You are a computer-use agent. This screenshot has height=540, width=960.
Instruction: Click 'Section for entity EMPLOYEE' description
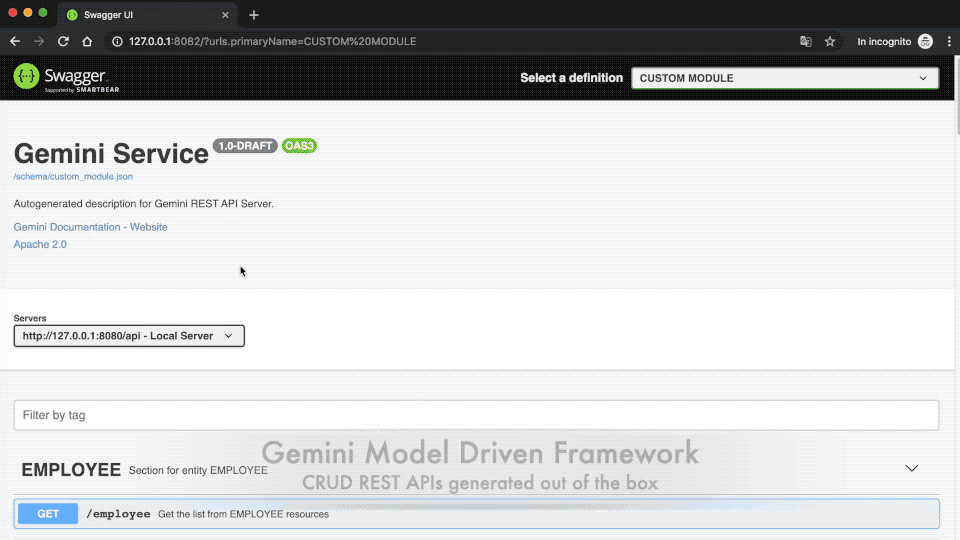point(198,470)
